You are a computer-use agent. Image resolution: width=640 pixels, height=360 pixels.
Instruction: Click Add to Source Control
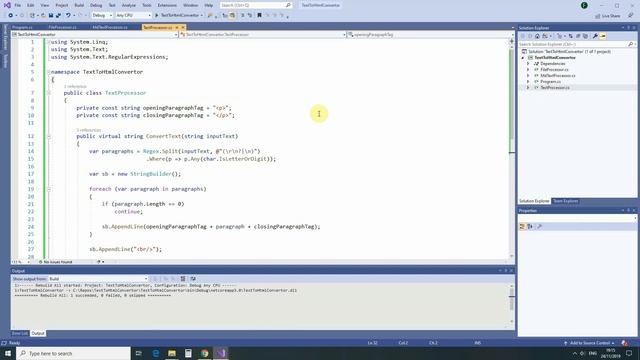pos(590,343)
